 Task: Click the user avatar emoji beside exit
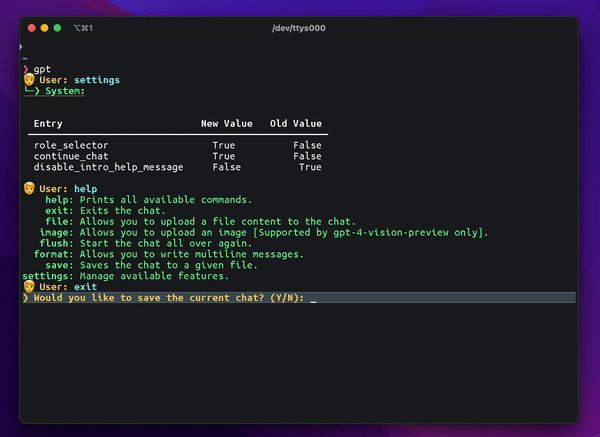(x=29, y=286)
